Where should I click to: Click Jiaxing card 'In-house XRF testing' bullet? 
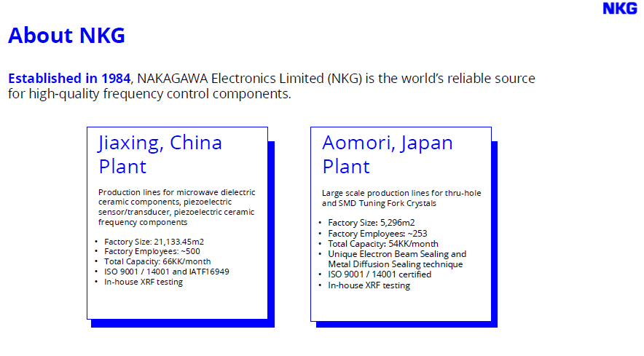point(144,282)
